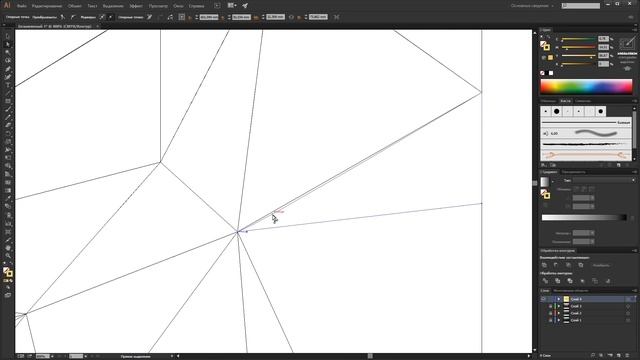Open the gradient Type dropdown
This screenshot has height=360, width=640.
point(604,180)
